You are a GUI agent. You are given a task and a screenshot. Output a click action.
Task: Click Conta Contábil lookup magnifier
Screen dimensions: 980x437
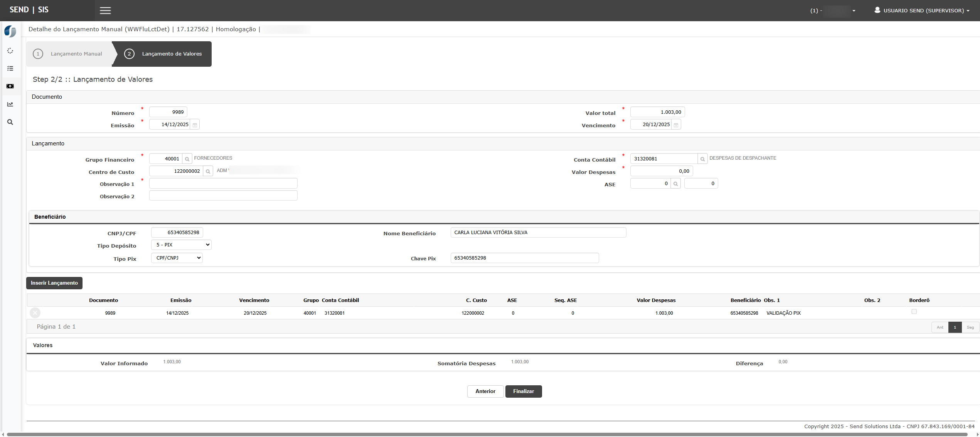pos(702,159)
